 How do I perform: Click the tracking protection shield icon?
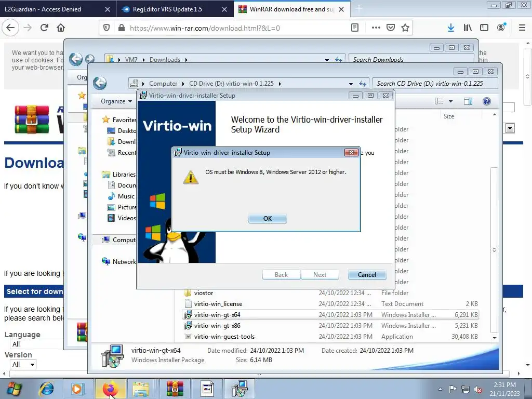pyautogui.click(x=107, y=28)
